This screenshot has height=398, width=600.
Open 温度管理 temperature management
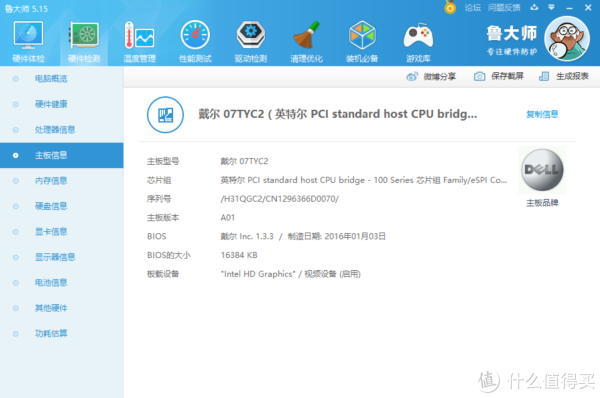click(x=139, y=41)
